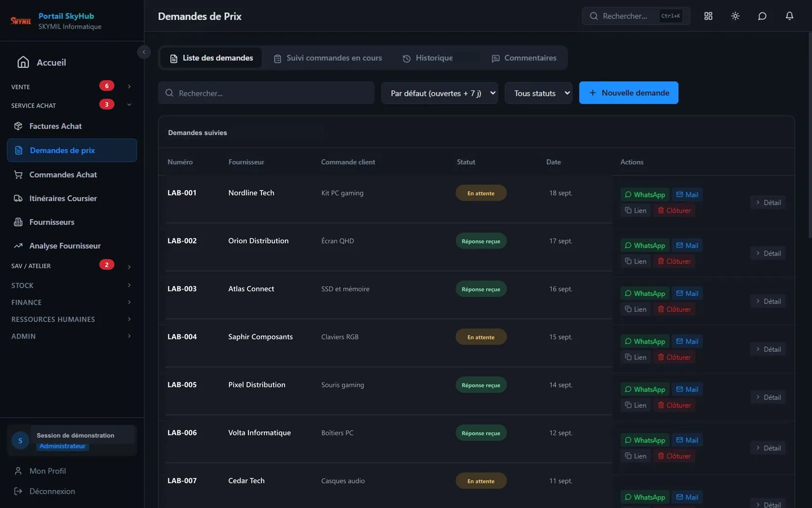Expand the RESSOURCES HUMAINES section
The height and width of the screenshot is (508, 812).
pos(72,319)
